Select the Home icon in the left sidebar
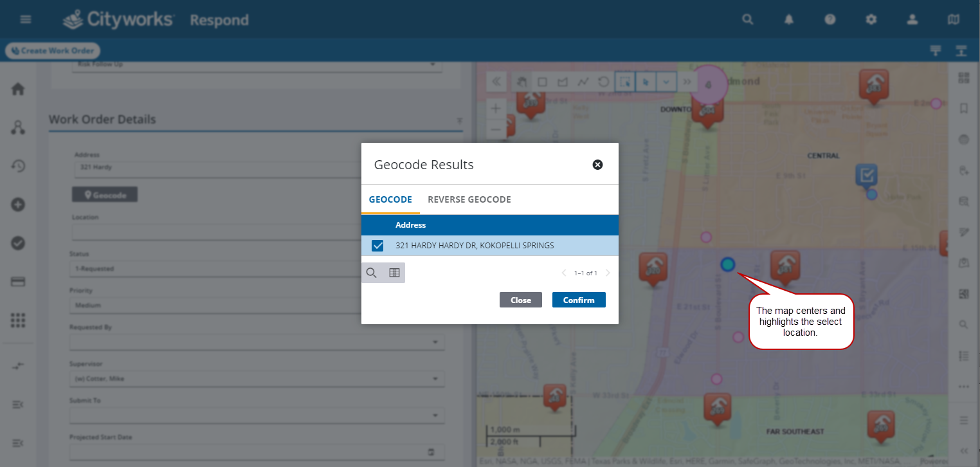The width and height of the screenshot is (980, 467). [18, 89]
